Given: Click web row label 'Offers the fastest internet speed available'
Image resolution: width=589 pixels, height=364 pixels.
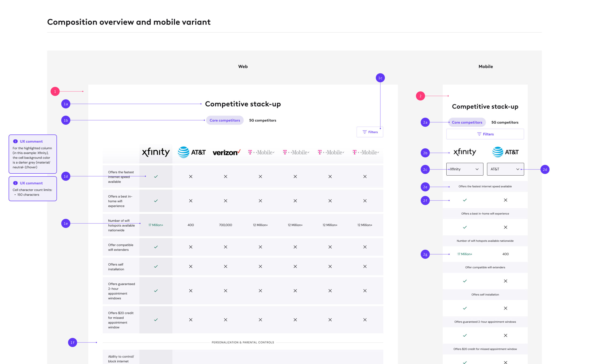Looking at the screenshot, I should [121, 177].
